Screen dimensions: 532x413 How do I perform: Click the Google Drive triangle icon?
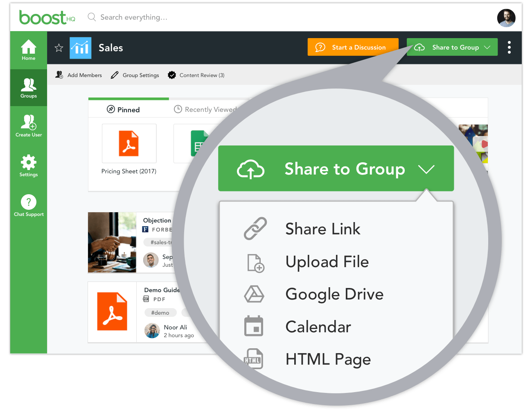pyautogui.click(x=254, y=294)
